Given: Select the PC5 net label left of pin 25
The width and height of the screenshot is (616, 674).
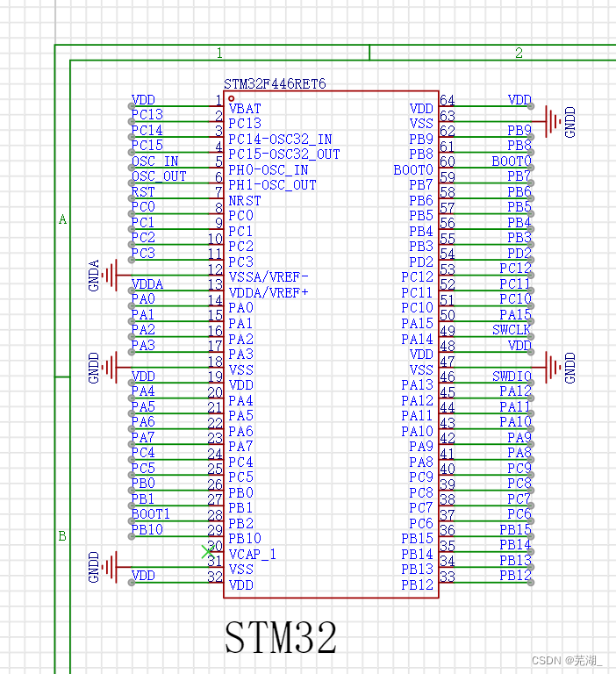Looking at the screenshot, I should 143,468.
